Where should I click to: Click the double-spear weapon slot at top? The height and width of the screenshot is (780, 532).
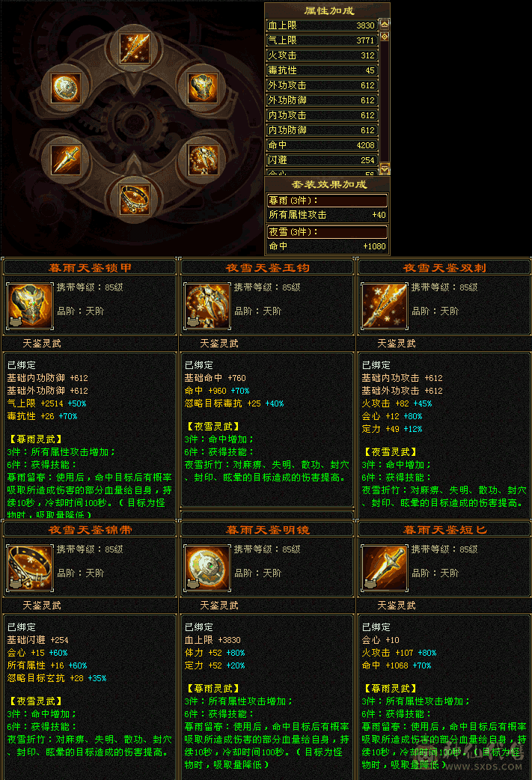(134, 47)
